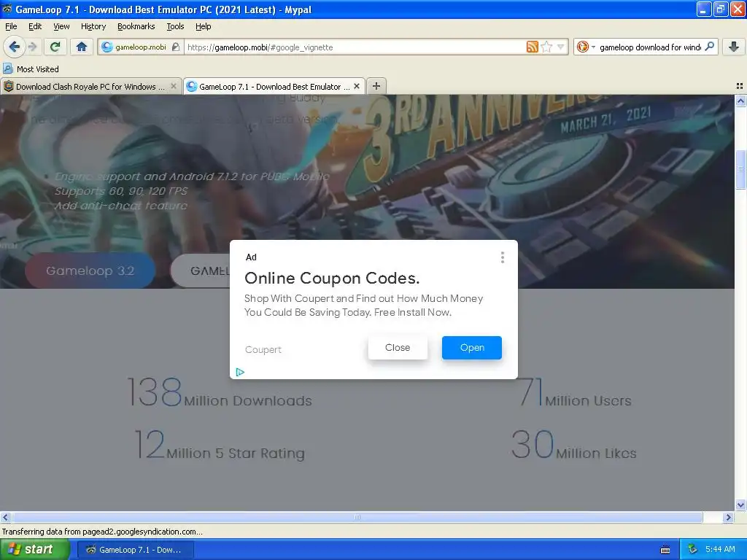
Task: Click the vertical scrollbar thumb
Action: click(x=740, y=169)
